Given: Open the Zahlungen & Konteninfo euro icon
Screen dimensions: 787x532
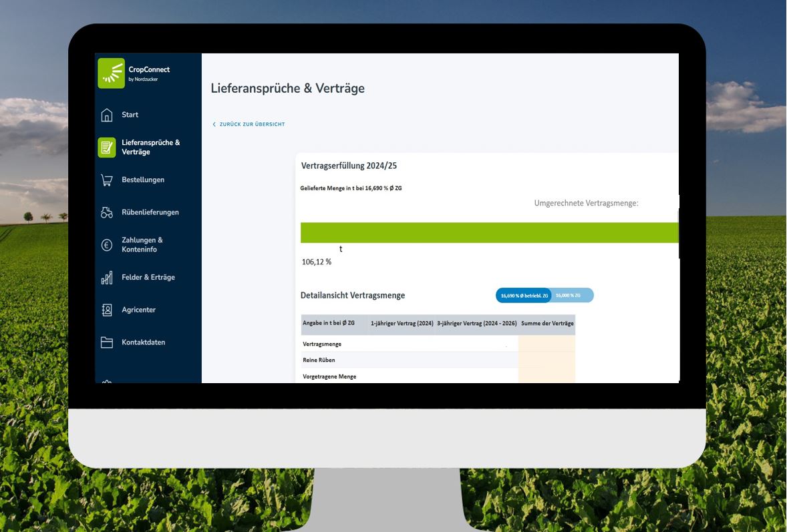Looking at the screenshot, I should [107, 245].
